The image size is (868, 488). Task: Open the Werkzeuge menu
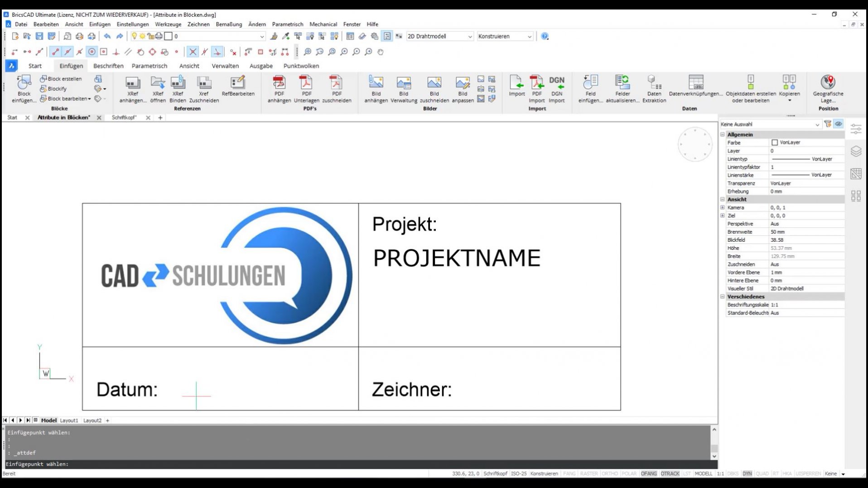tap(168, 24)
